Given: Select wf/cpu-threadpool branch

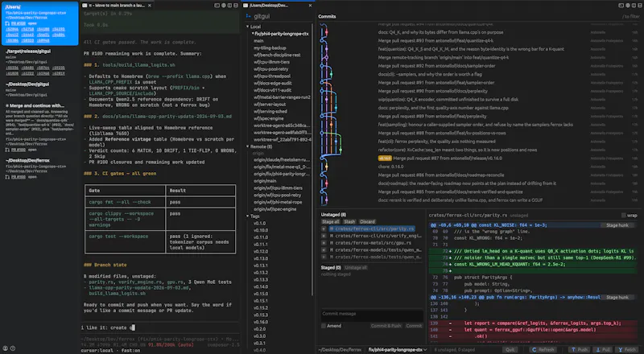Looking at the screenshot, I should click(272, 76).
